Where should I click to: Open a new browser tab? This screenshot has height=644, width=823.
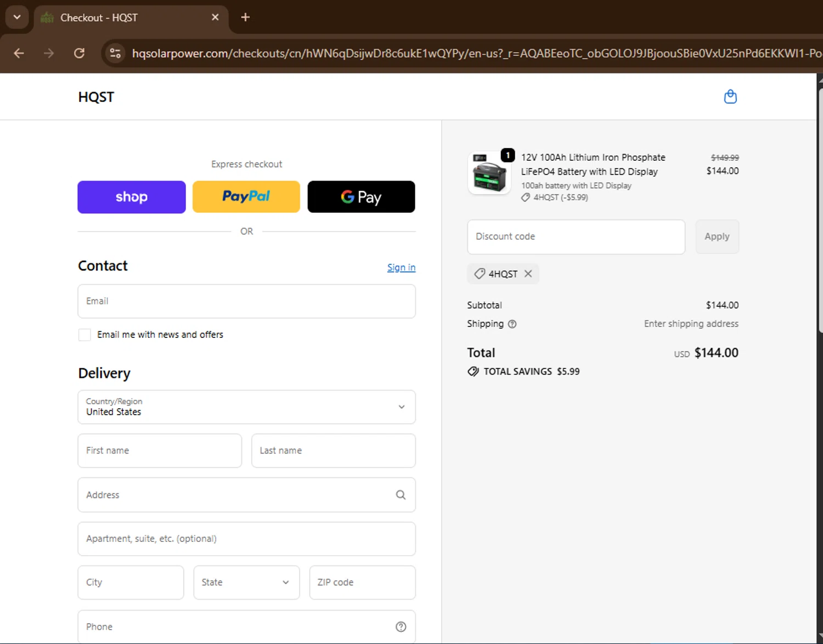click(x=245, y=18)
